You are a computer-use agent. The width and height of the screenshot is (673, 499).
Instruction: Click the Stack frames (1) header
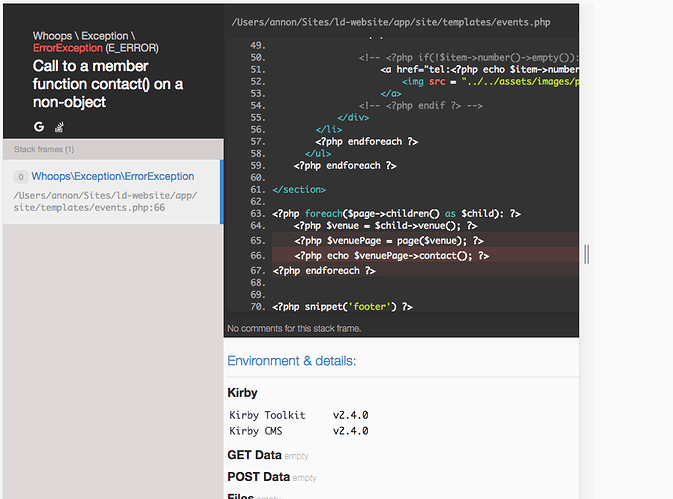[44, 149]
